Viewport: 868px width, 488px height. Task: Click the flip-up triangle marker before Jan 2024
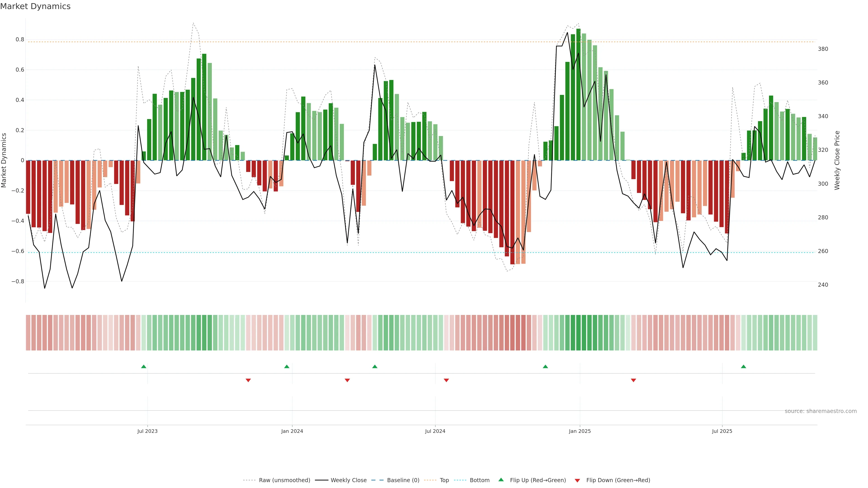(287, 366)
